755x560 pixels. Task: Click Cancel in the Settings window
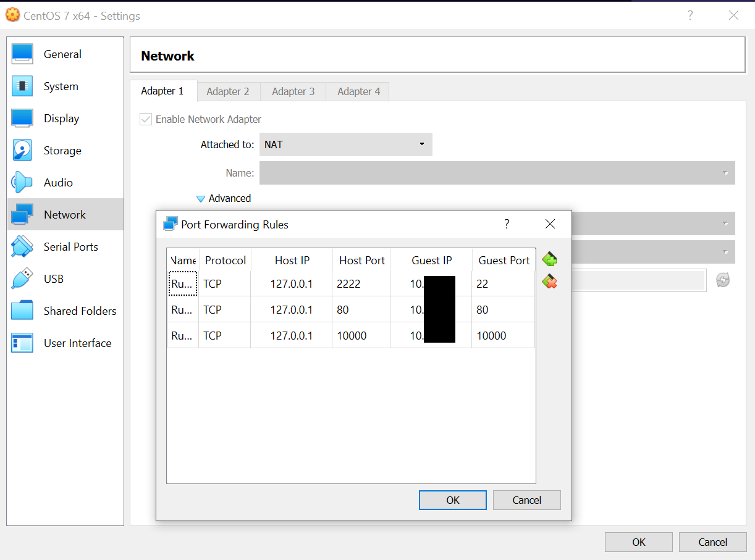point(713,542)
